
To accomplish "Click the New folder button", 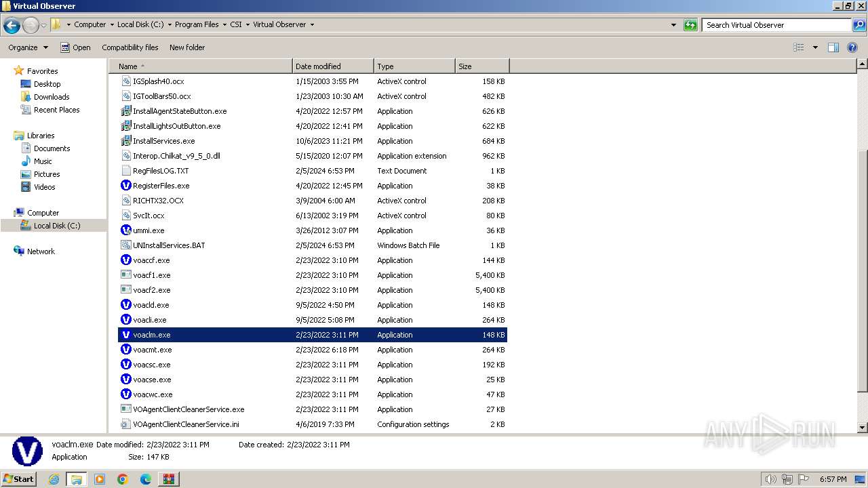I will point(187,47).
